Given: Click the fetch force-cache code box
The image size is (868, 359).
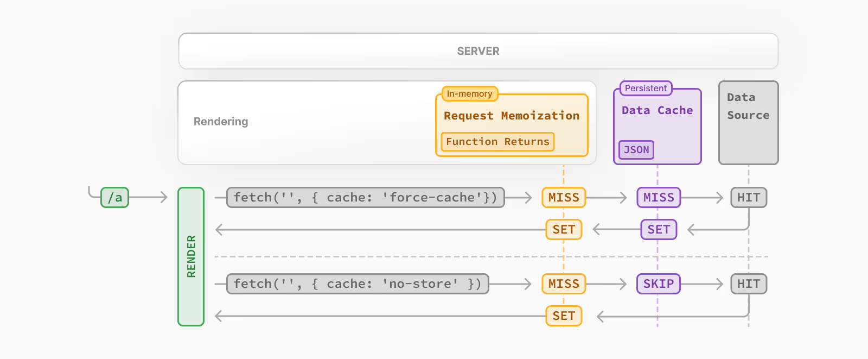Looking at the screenshot, I should (x=366, y=198).
